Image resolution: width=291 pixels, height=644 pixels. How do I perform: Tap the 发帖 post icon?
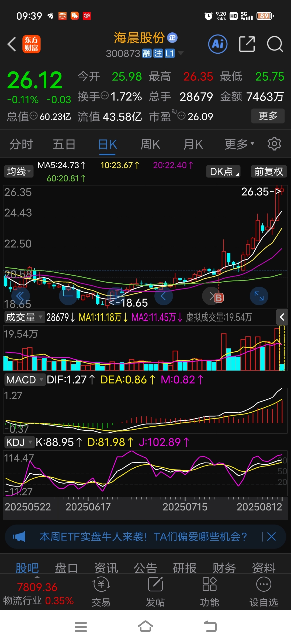coord(155,591)
